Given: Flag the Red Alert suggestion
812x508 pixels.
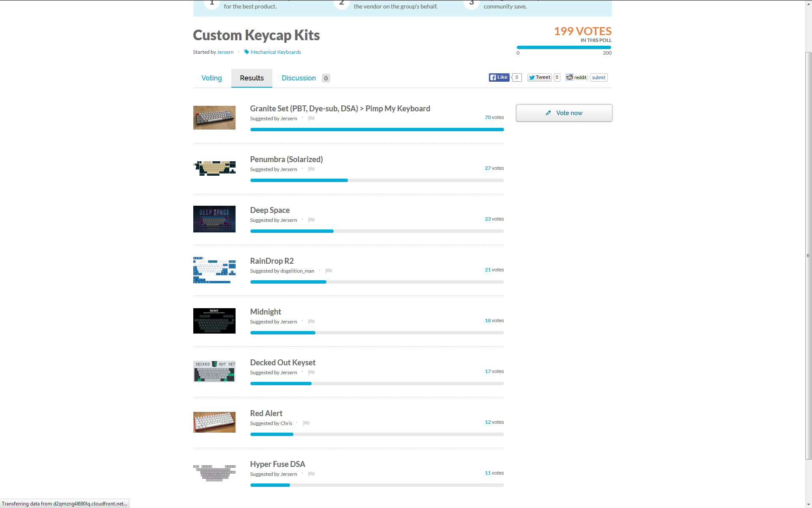Looking at the screenshot, I should [x=306, y=423].
